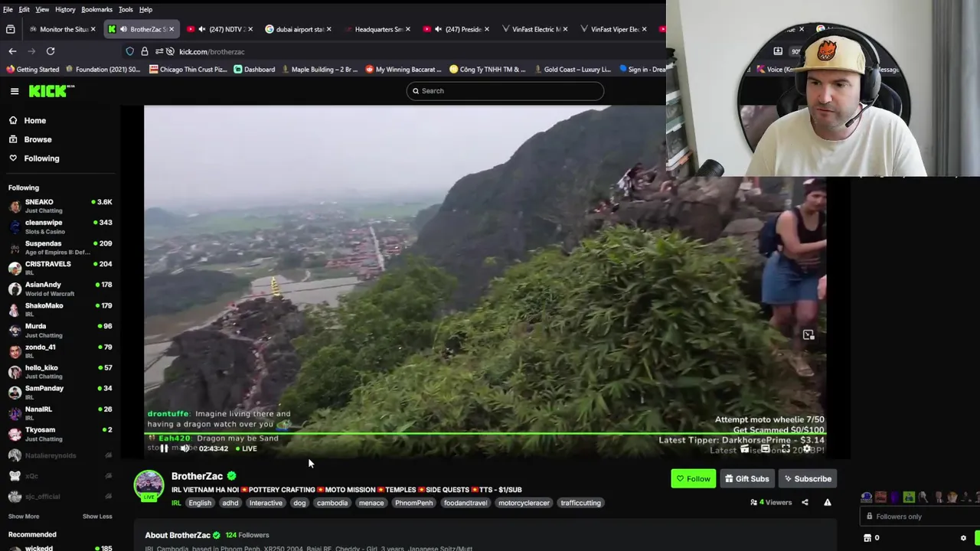Open the Tools menu in Firefox

pos(126,9)
